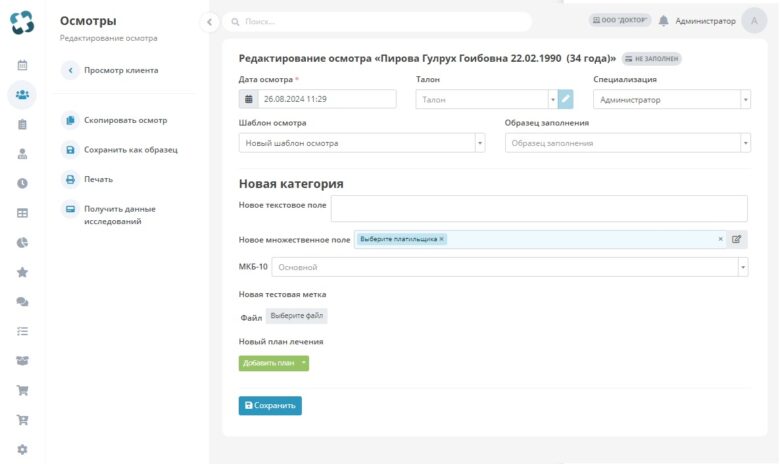
Task: Open the chat bubbles icon in sidebar
Action: pyautogui.click(x=22, y=302)
